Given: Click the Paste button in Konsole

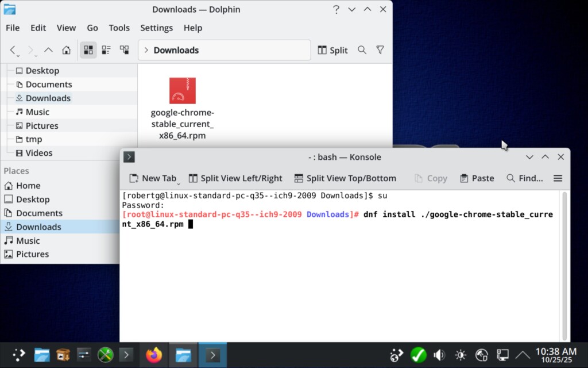Looking at the screenshot, I should pos(477,178).
